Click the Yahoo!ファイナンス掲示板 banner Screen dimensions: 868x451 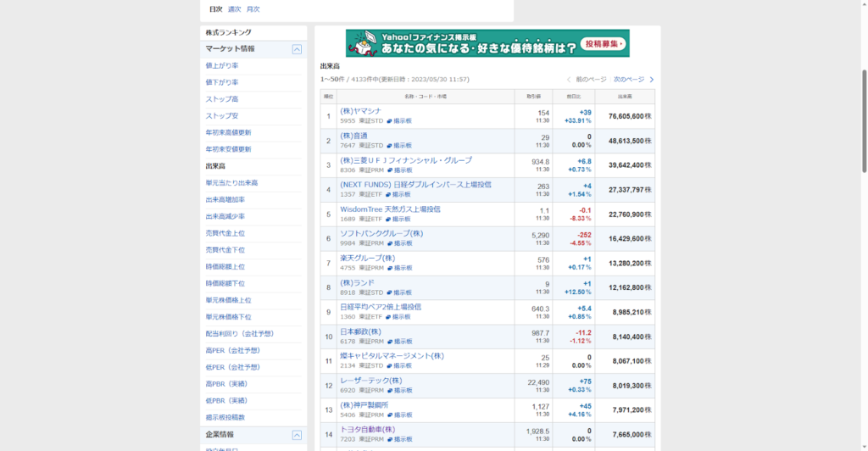[x=487, y=43]
